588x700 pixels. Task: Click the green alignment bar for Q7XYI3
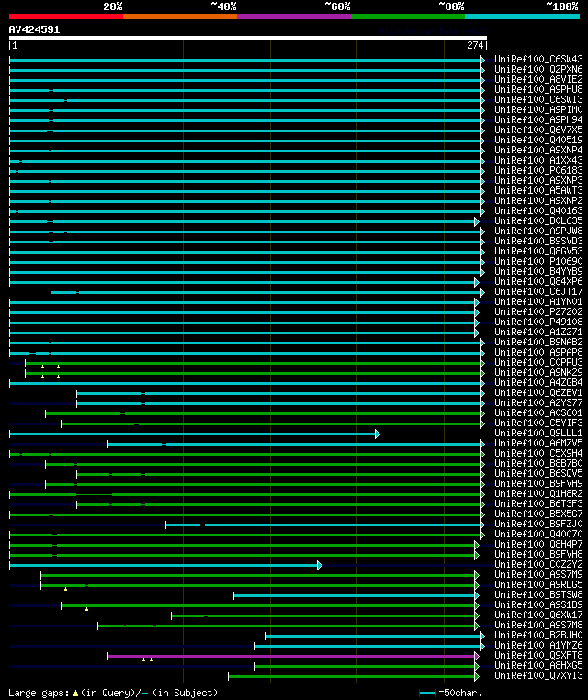click(x=353, y=676)
